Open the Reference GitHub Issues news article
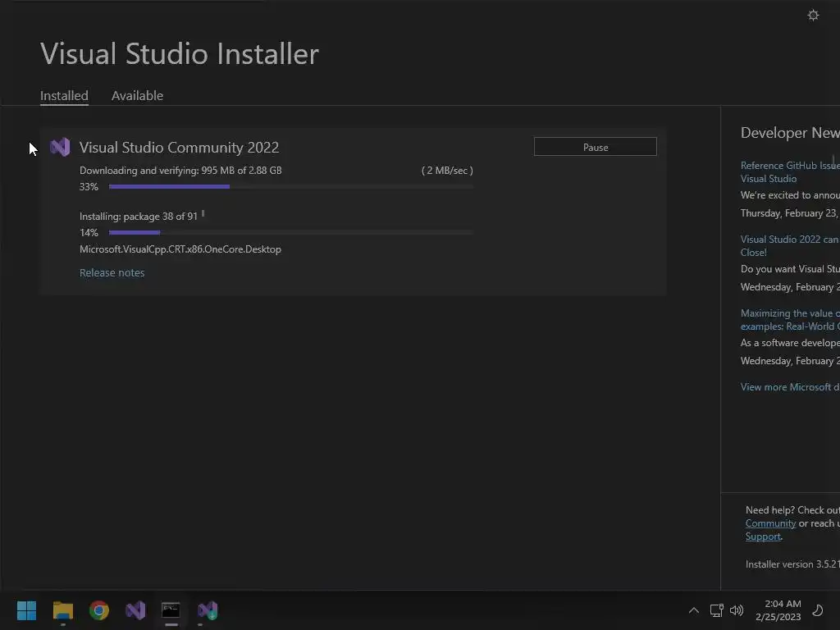Screen dimensions: 840x630 pyautogui.click(x=790, y=172)
